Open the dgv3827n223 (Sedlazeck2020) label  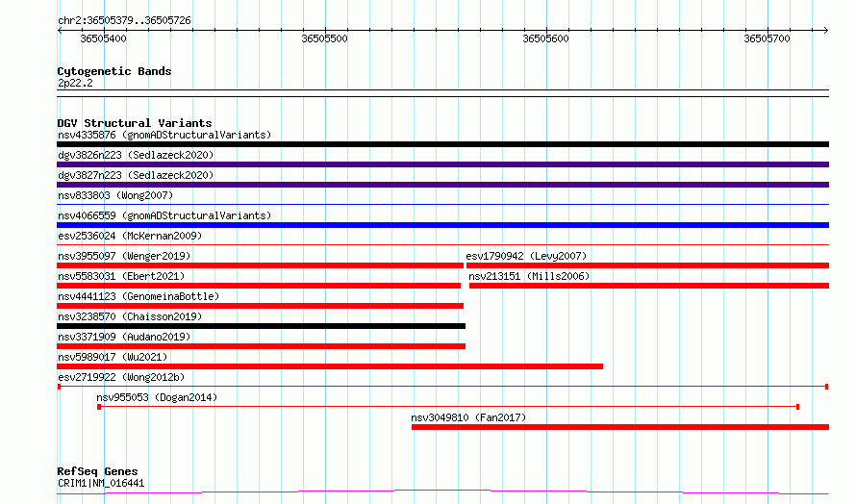coord(136,175)
